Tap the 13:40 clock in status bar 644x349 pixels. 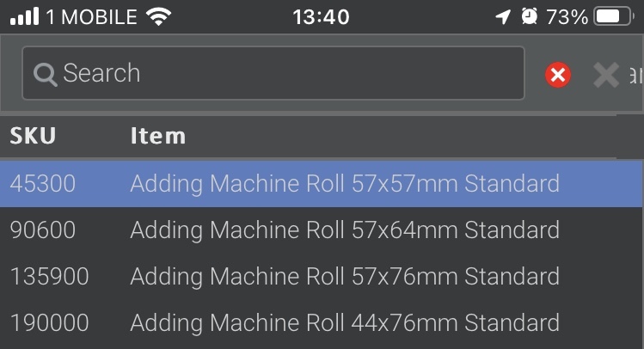(322, 17)
